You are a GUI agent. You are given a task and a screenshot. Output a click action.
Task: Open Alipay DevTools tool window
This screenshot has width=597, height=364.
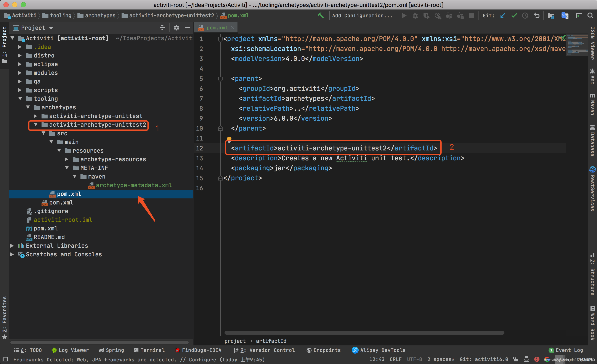coord(379,350)
